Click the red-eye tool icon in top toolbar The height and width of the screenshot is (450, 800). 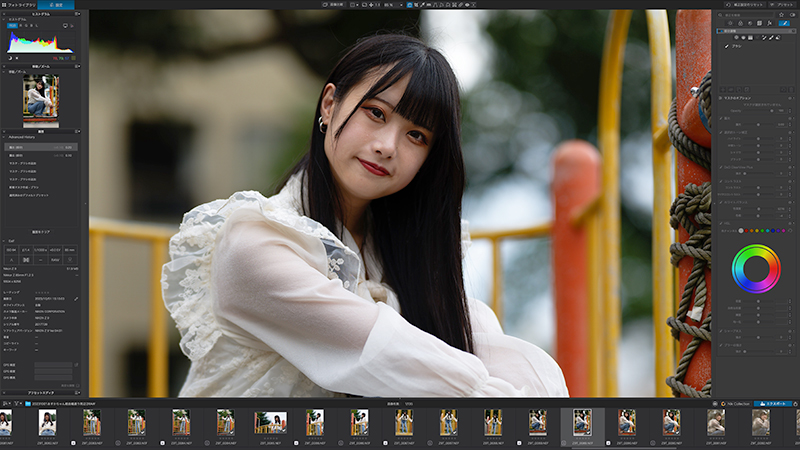pyautogui.click(x=466, y=5)
